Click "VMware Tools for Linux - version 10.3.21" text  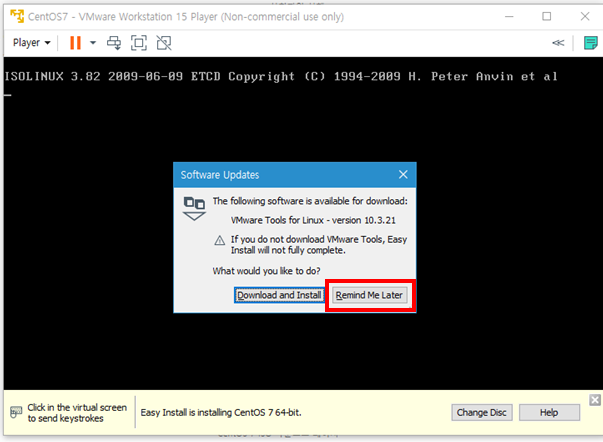coord(313,220)
